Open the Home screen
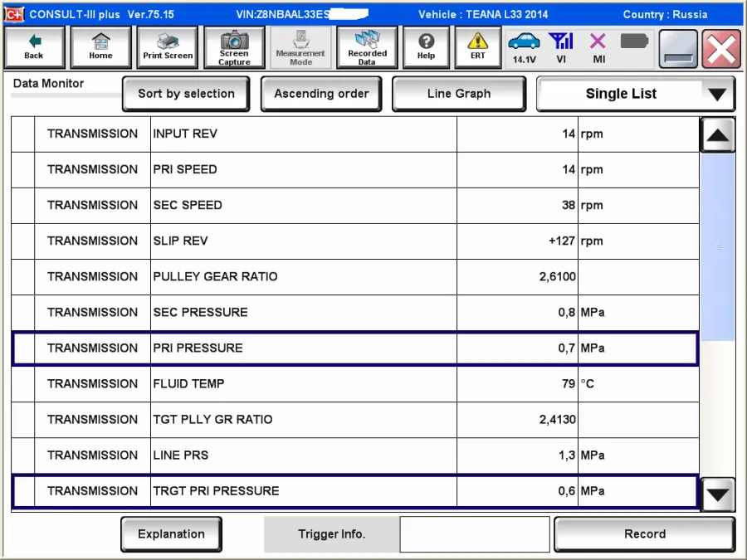 point(100,47)
